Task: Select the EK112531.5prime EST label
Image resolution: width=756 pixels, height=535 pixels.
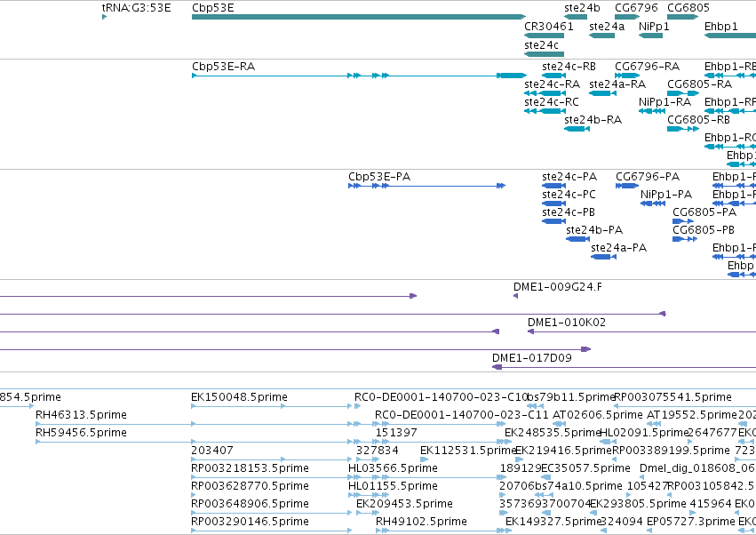Action: (x=468, y=451)
